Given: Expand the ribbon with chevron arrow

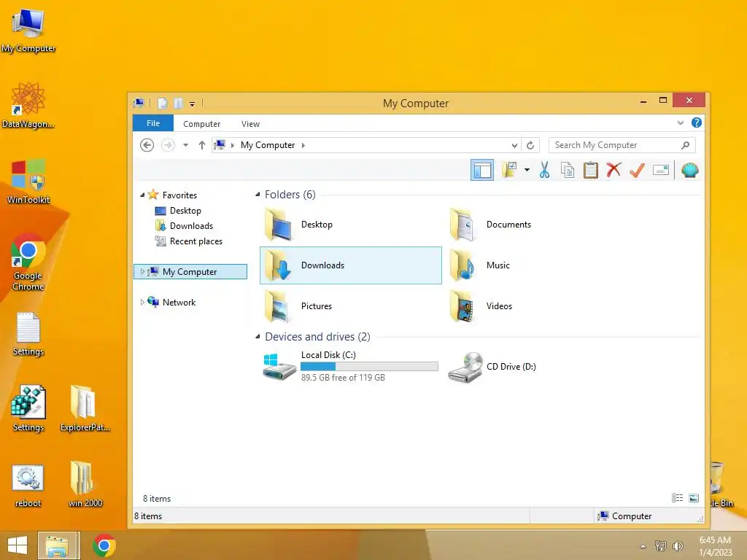Looking at the screenshot, I should [x=681, y=122].
